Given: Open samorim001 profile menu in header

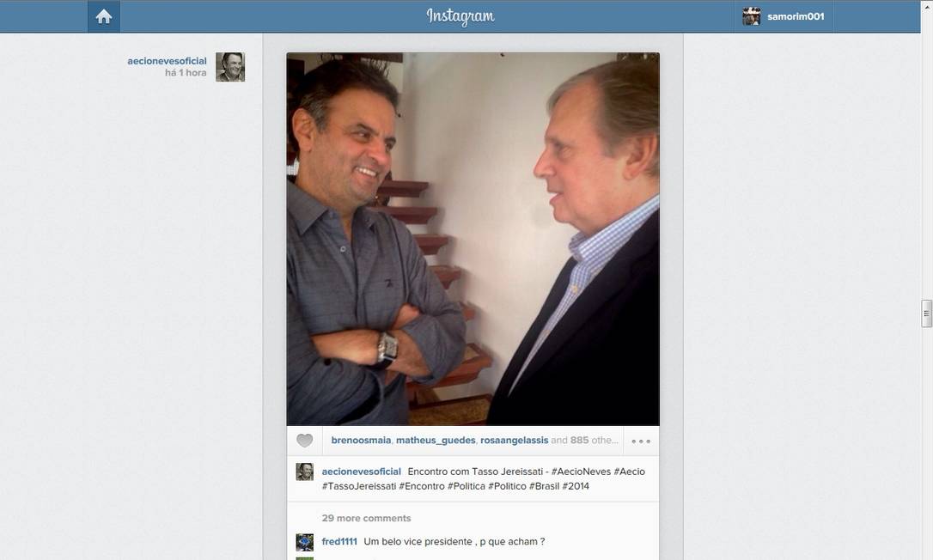Looking at the screenshot, I should click(x=795, y=16).
